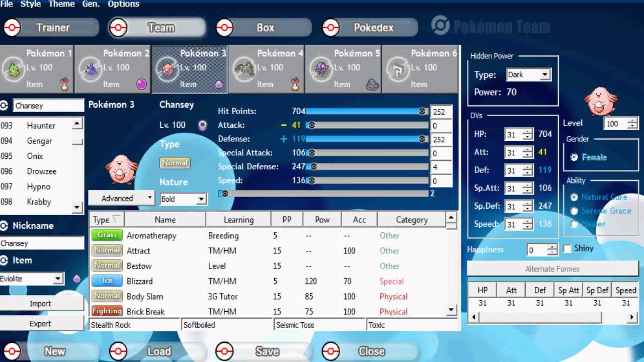Adjust the Att DV stepper
644x362 pixels.
coord(528,152)
